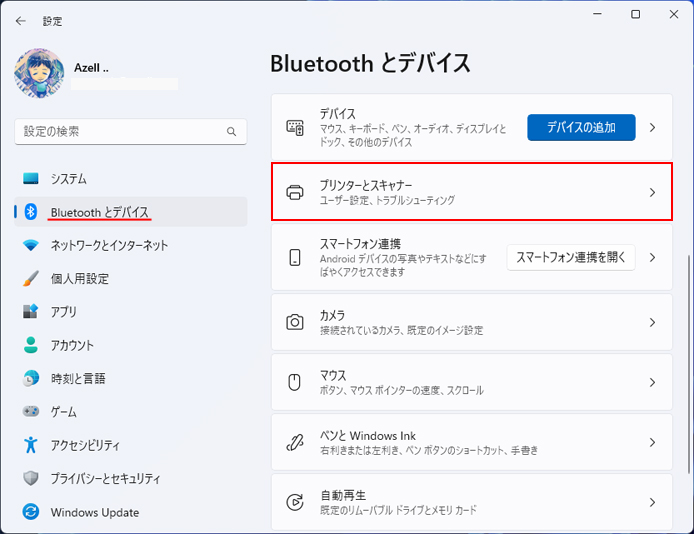Expand the カメラ row chevron
Image resolution: width=694 pixels, height=534 pixels.
click(652, 322)
